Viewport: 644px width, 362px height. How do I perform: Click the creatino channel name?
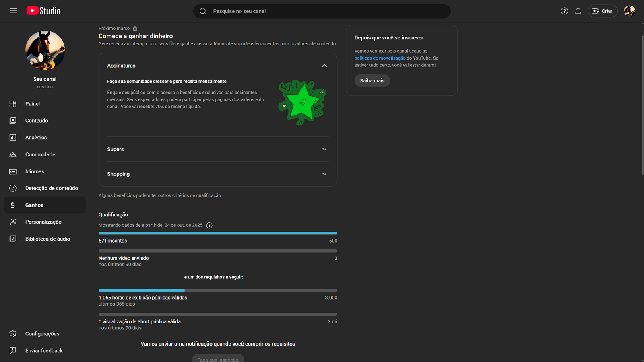45,87
